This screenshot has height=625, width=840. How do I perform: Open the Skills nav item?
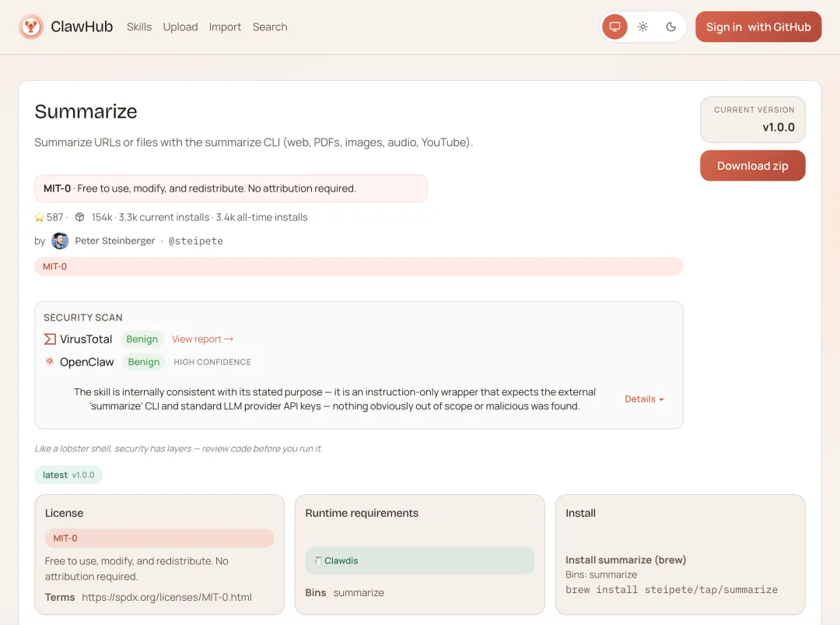point(139,26)
